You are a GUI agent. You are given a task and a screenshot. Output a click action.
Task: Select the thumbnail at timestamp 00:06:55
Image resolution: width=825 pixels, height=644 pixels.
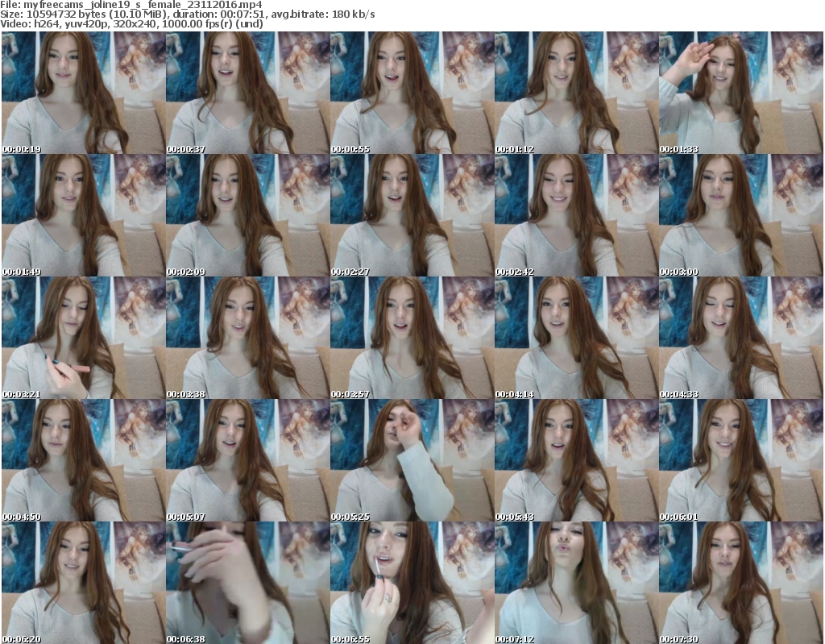[412, 583]
